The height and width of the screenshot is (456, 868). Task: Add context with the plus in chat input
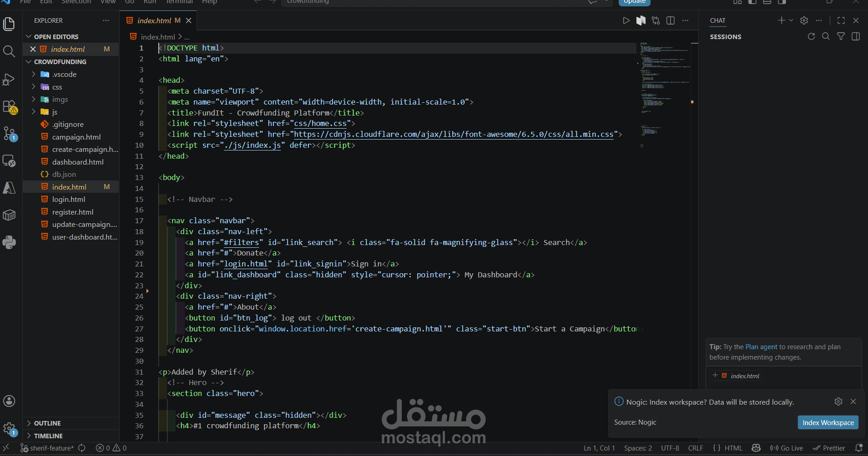(x=715, y=376)
